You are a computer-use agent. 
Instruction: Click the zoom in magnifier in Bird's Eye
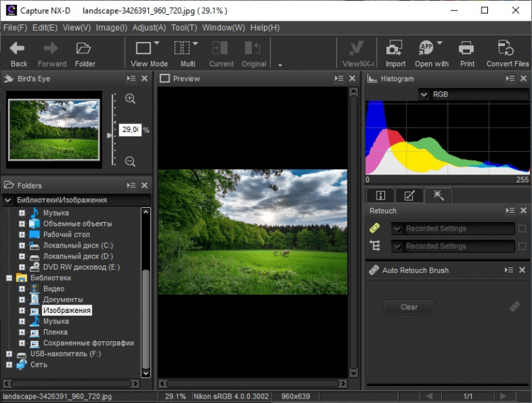[130, 99]
